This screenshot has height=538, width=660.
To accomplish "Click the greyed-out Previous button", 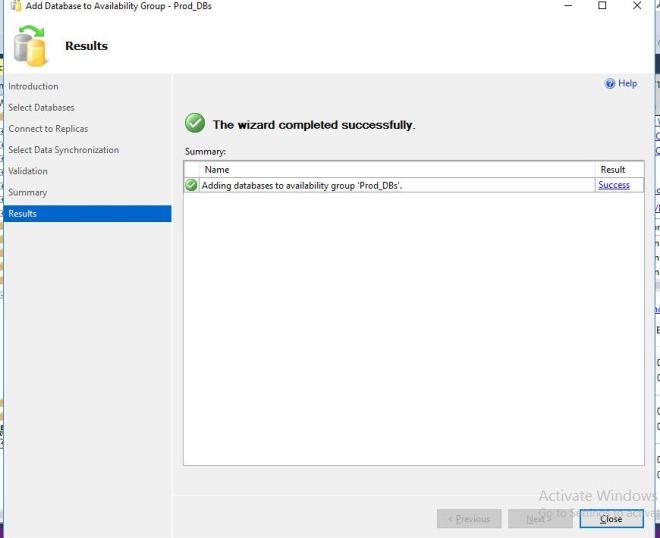I will 469,518.
